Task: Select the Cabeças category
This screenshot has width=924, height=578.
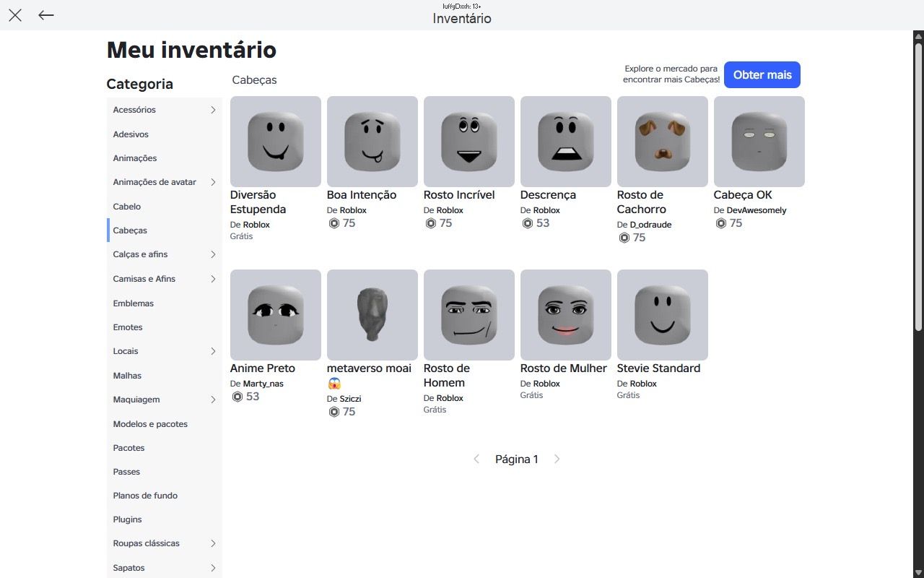Action: tap(165, 230)
